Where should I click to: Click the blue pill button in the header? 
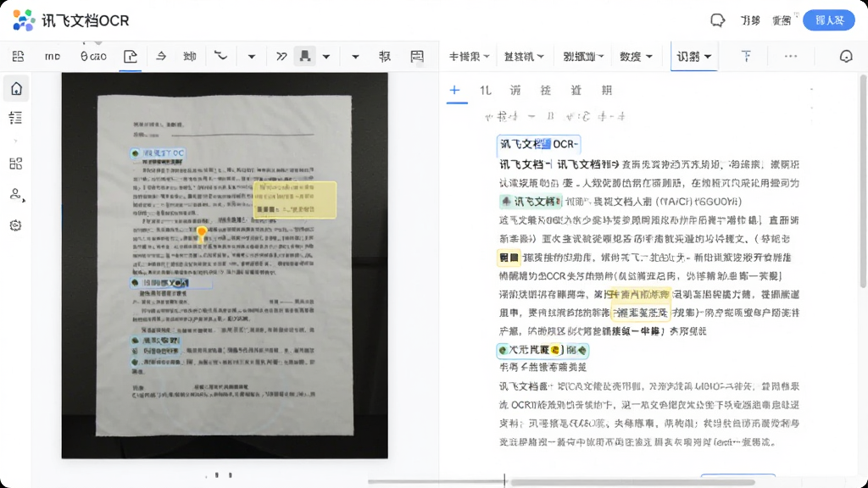[x=829, y=20]
